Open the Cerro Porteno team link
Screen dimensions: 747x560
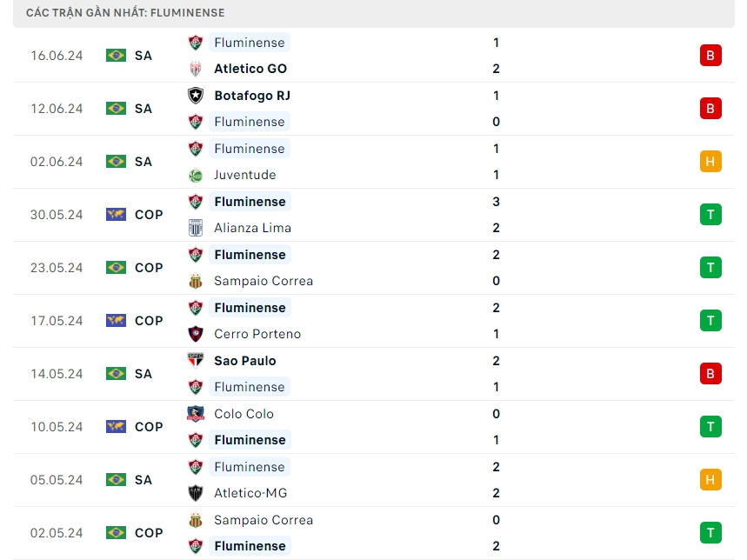257,334
